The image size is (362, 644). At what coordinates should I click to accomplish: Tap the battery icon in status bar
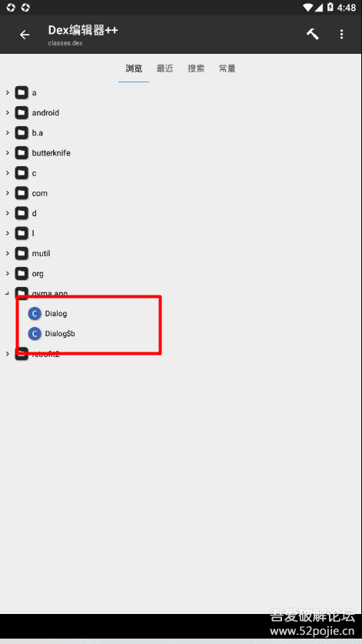[330, 8]
